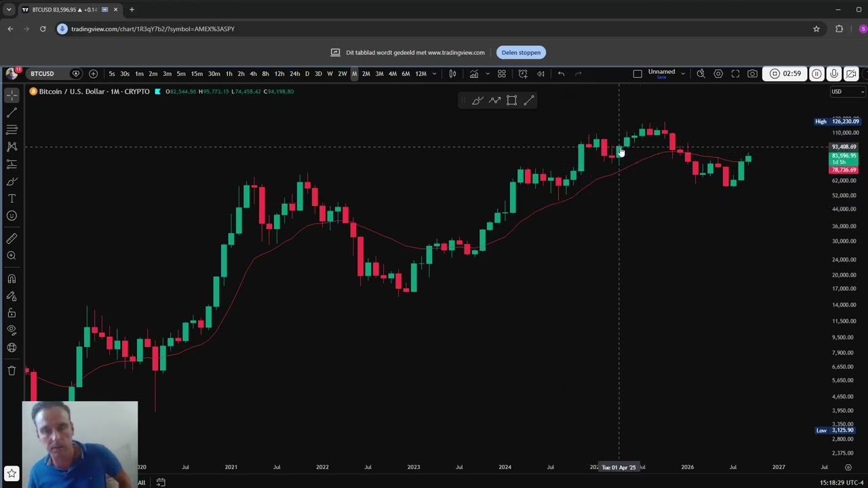The width and height of the screenshot is (868, 488).
Task: Select the crosshair cursor tool
Action: point(12,95)
